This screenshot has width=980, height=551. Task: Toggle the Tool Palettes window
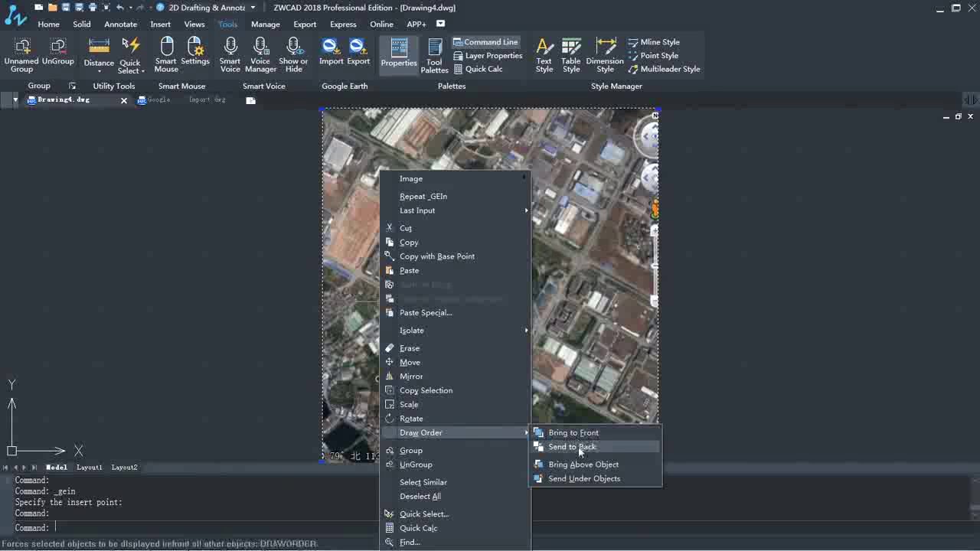434,55
